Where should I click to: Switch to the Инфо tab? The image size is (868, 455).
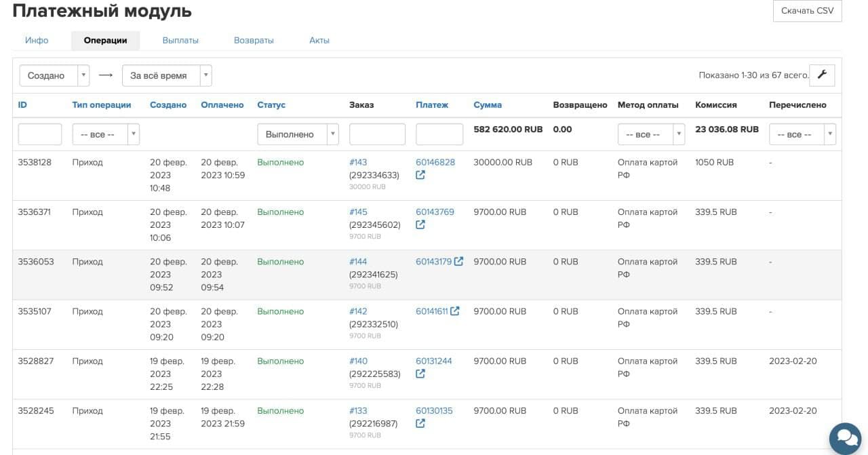click(x=37, y=40)
